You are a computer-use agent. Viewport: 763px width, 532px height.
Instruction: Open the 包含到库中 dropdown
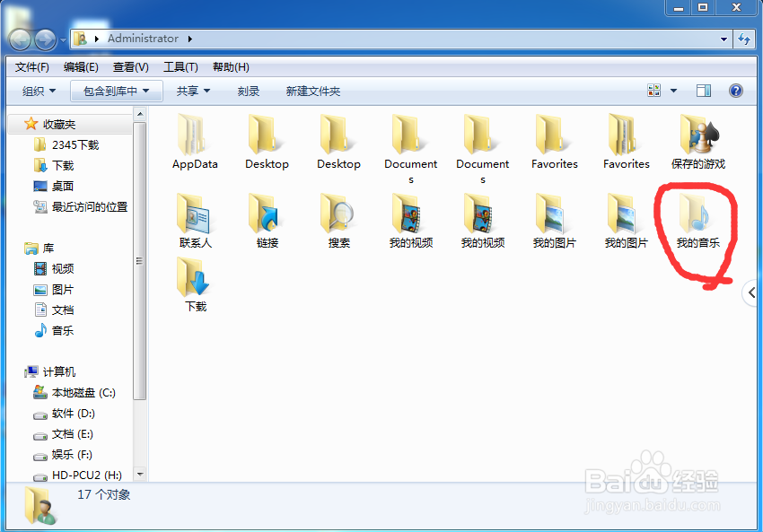point(117,91)
